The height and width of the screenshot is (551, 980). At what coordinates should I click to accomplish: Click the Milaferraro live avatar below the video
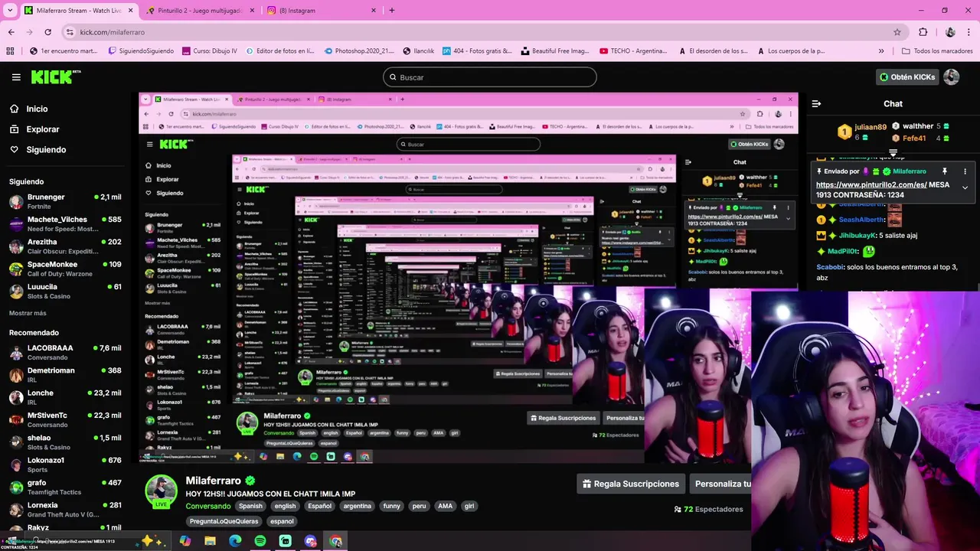162,491
